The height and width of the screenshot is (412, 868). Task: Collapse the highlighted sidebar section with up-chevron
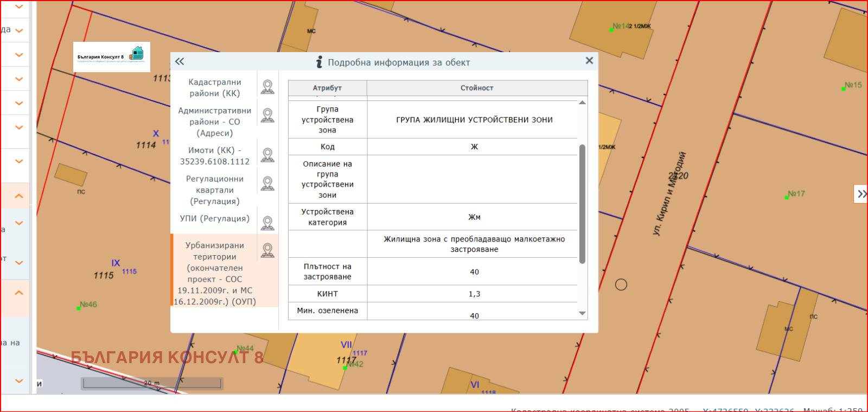point(19,196)
